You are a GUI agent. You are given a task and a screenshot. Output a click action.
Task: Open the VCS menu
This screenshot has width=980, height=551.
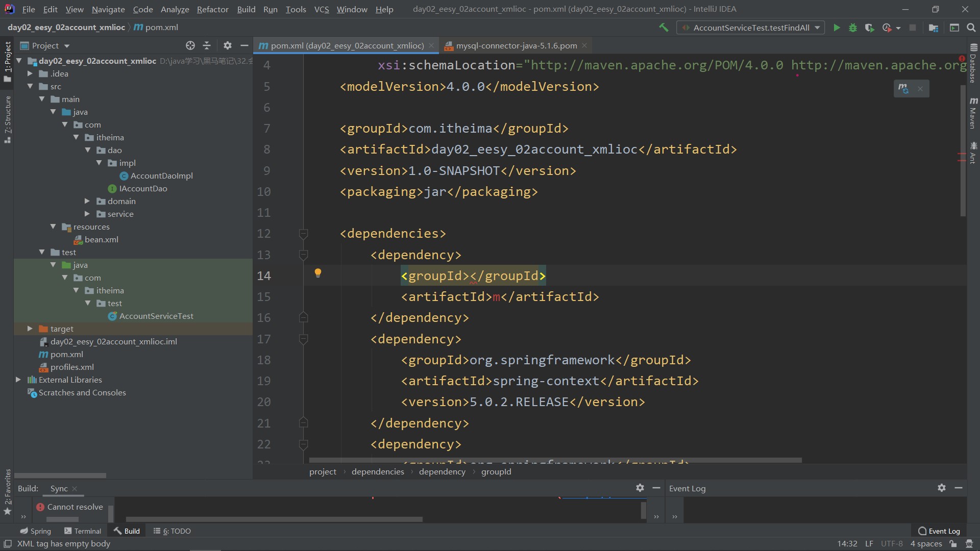[322, 9]
